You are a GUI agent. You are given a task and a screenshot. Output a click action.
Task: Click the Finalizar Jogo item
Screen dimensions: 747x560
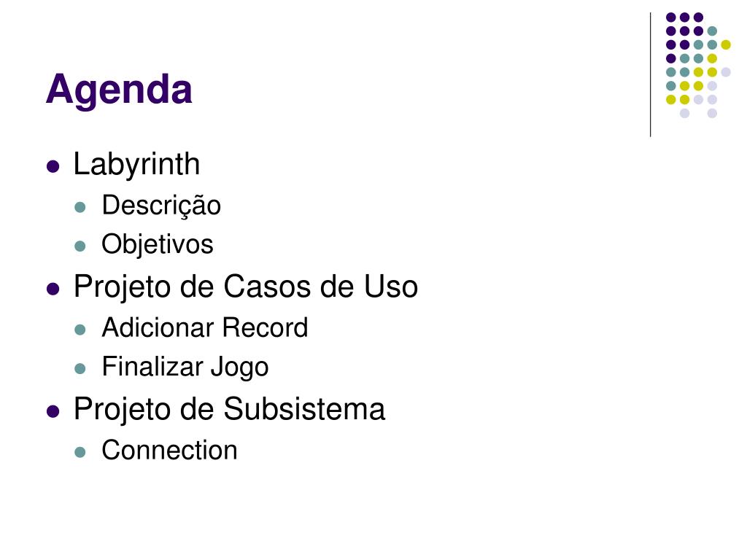(x=185, y=367)
